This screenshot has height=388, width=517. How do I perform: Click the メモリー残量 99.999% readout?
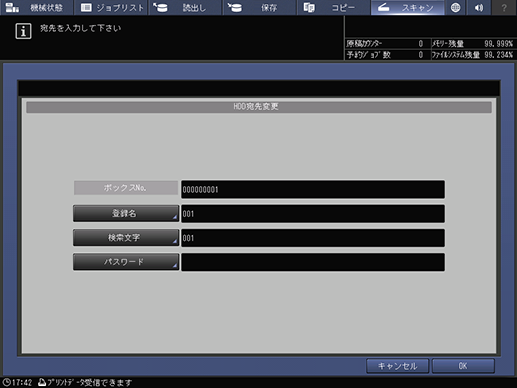coord(472,44)
